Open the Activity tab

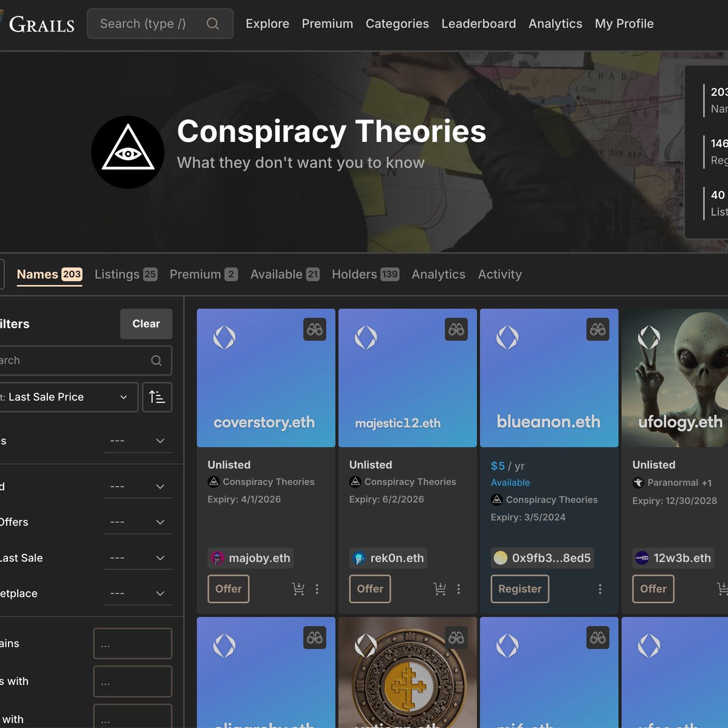point(500,274)
